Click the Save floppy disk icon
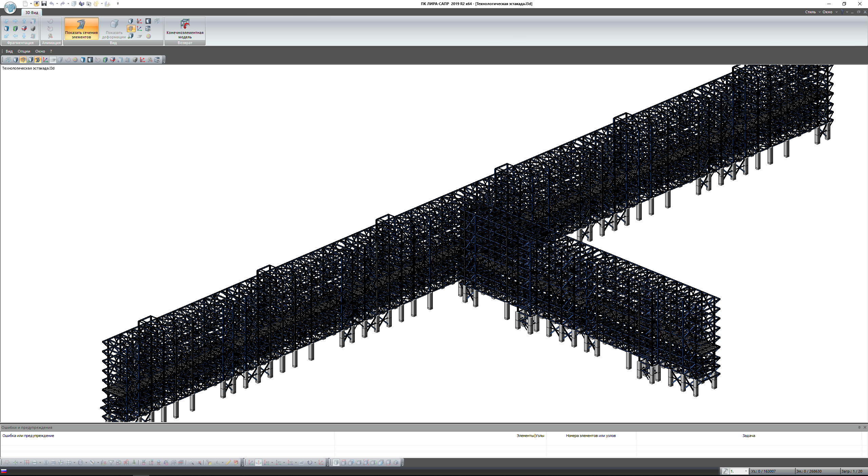The image size is (868, 476). pos(44,4)
